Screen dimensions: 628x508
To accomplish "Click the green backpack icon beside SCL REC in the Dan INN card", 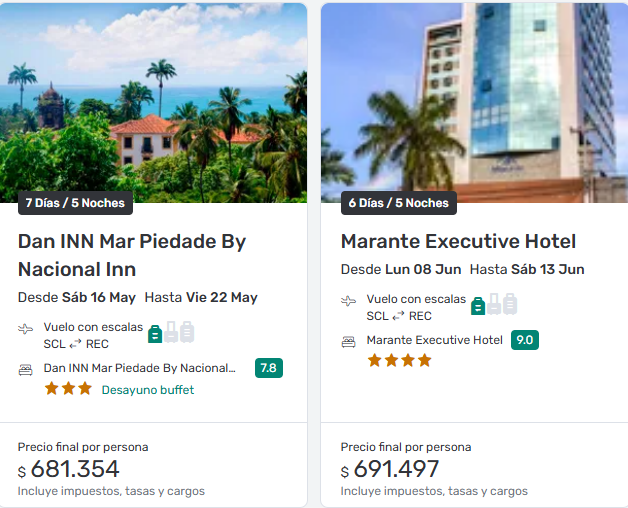I will tap(156, 333).
